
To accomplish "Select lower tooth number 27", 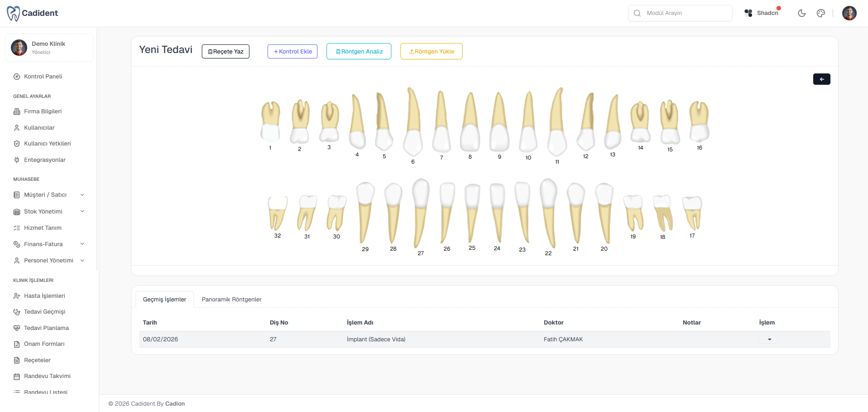I will [x=420, y=212].
